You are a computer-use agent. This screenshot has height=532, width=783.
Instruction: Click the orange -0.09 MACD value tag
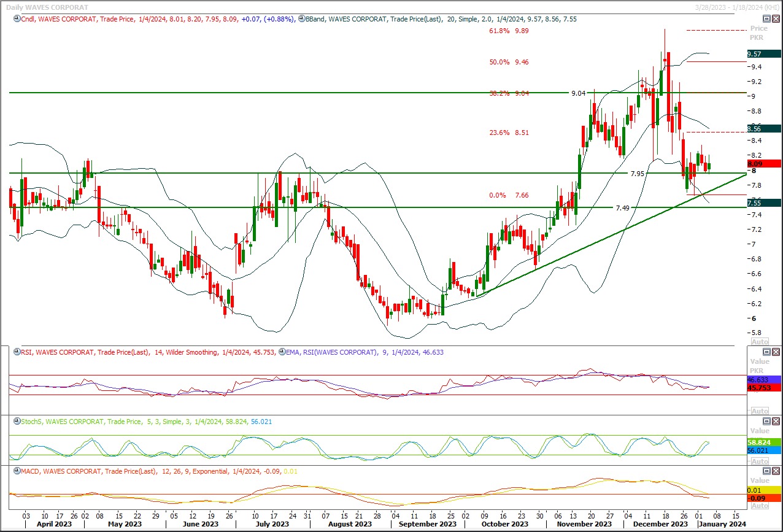point(764,498)
